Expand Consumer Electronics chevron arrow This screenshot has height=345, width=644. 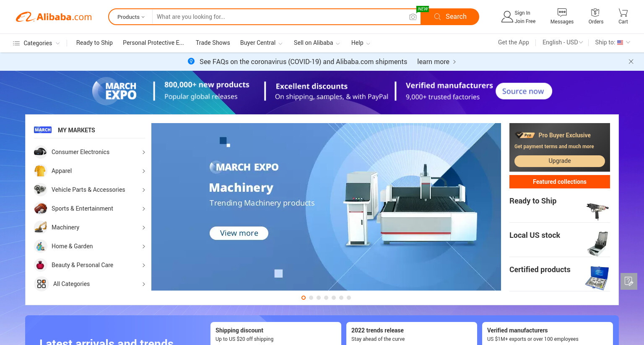pos(143,152)
